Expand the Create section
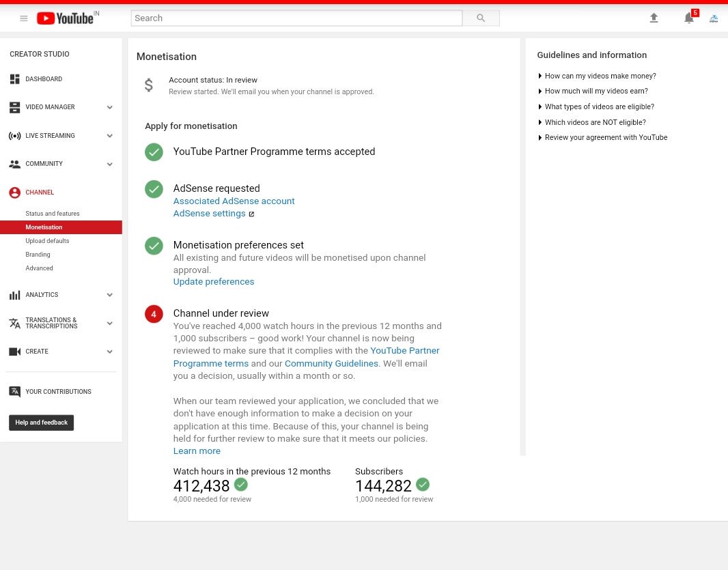 coord(110,352)
